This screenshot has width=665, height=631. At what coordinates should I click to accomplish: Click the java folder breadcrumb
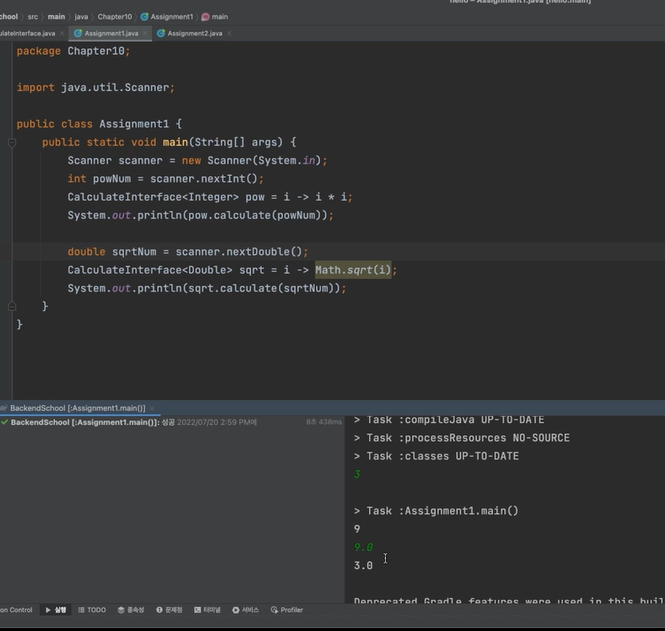(x=81, y=17)
